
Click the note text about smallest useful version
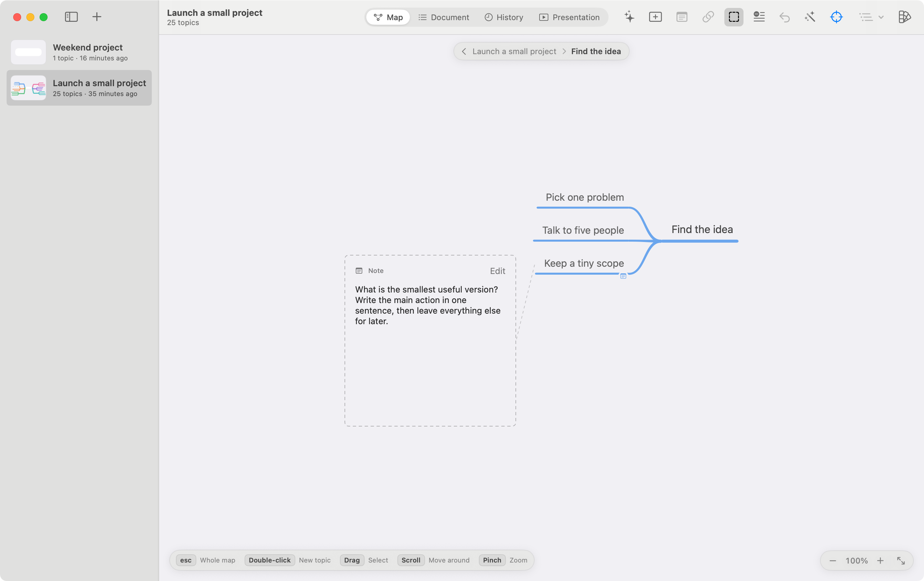pyautogui.click(x=427, y=305)
